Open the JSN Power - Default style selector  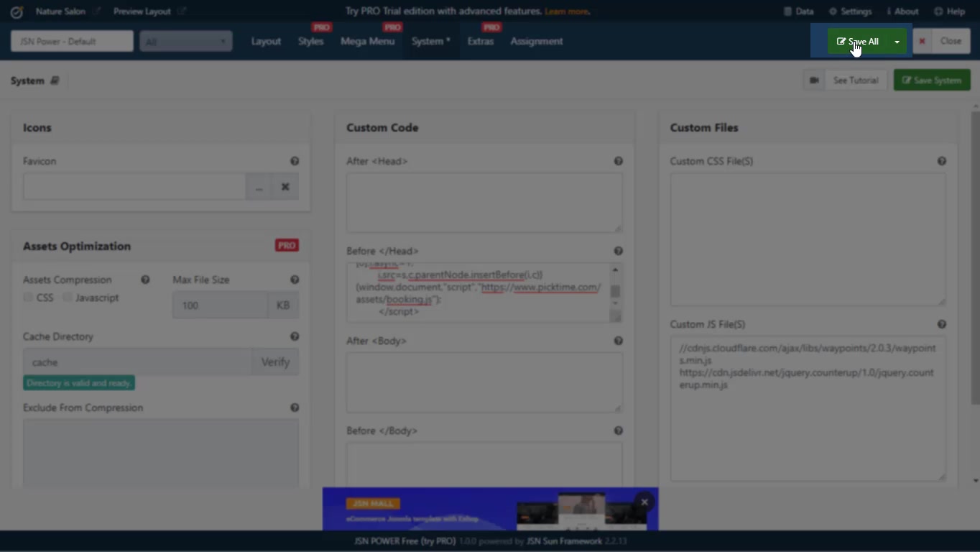[72, 42]
